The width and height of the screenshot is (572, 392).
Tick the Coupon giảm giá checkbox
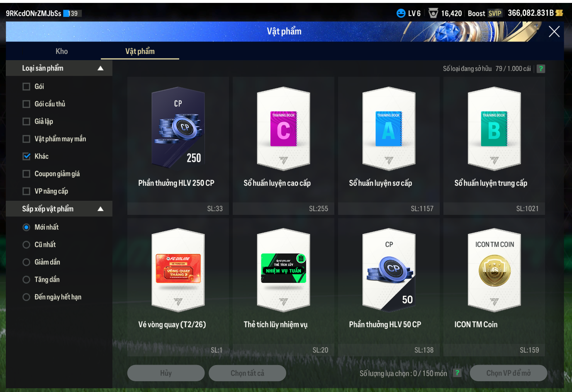(x=27, y=174)
